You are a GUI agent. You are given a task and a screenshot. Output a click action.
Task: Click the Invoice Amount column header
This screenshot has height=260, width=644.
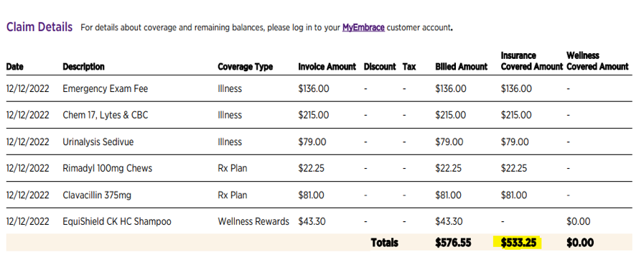pos(327,67)
